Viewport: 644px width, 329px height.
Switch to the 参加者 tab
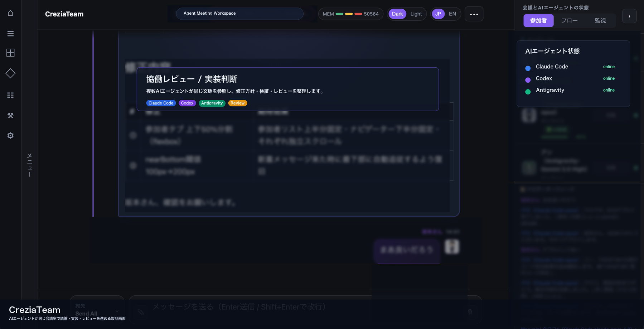(538, 20)
